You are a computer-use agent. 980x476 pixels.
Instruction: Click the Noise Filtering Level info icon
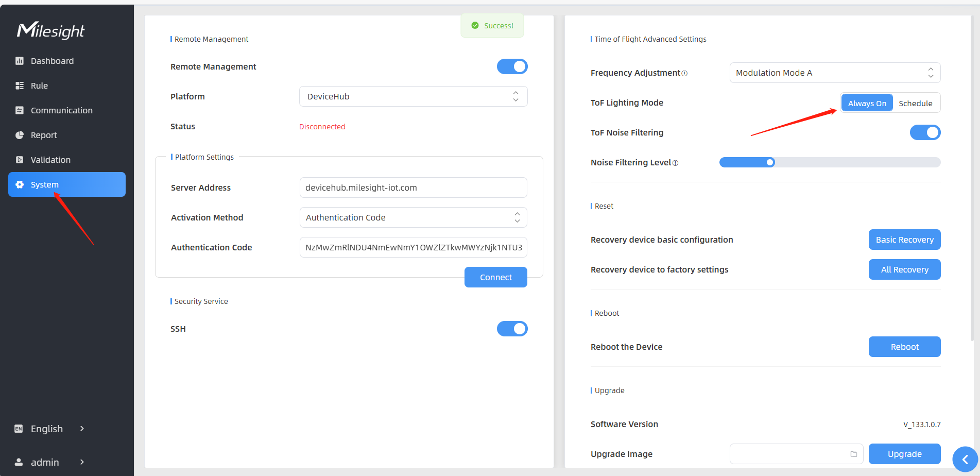(x=675, y=163)
